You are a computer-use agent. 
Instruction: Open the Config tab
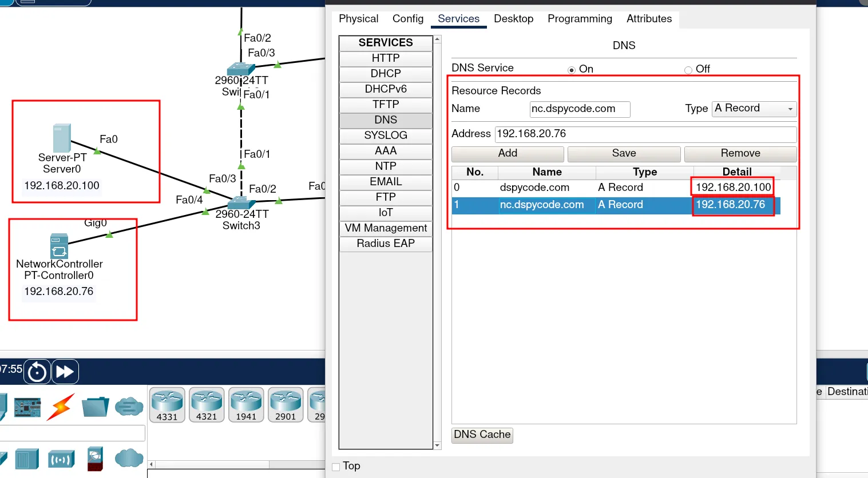(408, 19)
